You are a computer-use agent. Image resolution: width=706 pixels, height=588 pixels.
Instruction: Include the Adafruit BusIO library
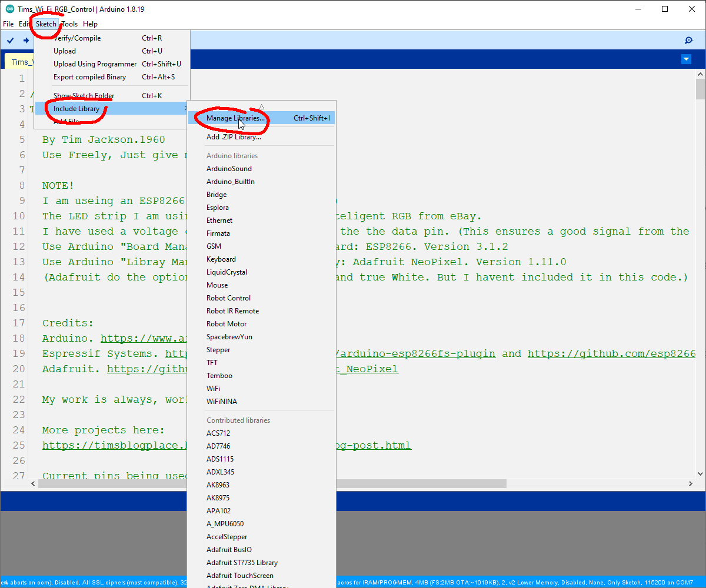coord(261,550)
